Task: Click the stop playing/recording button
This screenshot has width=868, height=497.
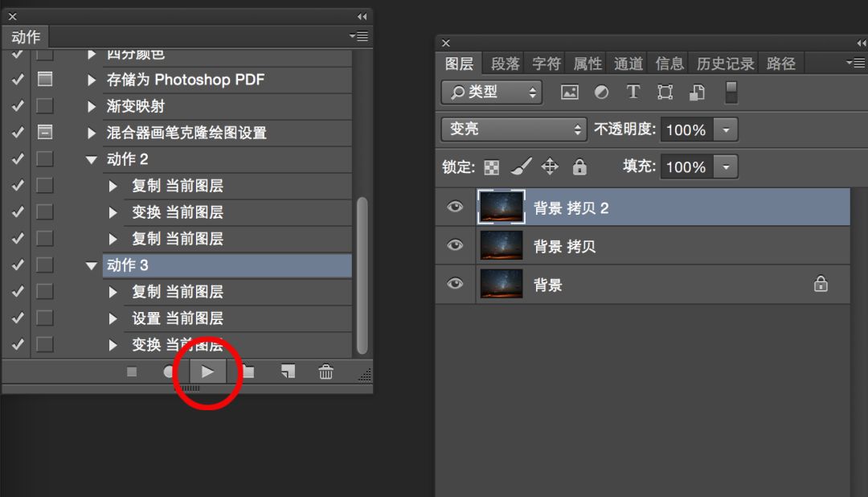Action: tap(131, 372)
